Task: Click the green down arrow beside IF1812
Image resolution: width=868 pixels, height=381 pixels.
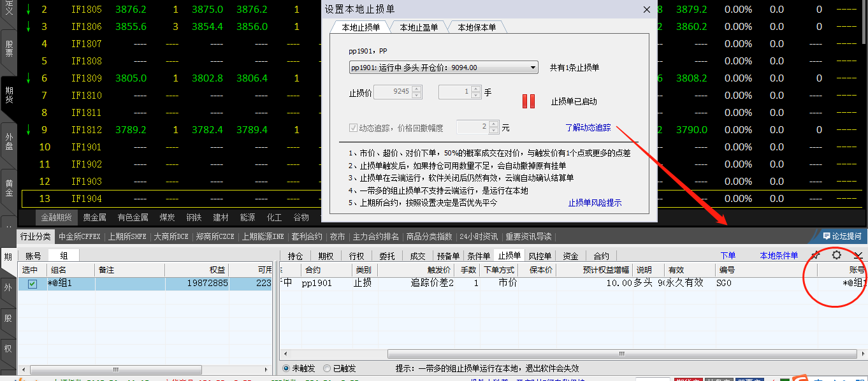Action: click(x=28, y=130)
